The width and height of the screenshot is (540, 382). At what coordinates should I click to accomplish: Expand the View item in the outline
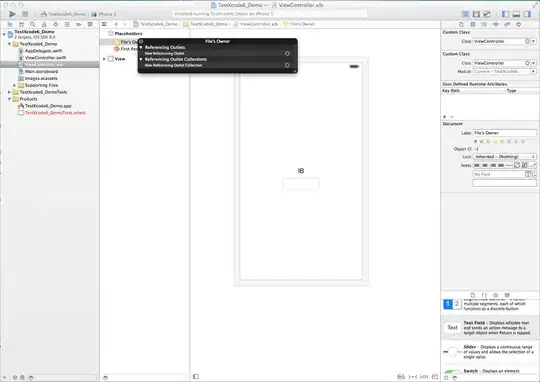(x=104, y=59)
